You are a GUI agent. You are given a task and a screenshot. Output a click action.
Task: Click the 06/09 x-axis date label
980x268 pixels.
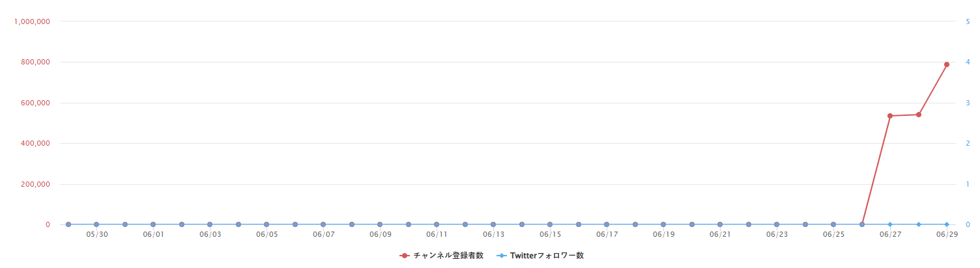(380, 234)
